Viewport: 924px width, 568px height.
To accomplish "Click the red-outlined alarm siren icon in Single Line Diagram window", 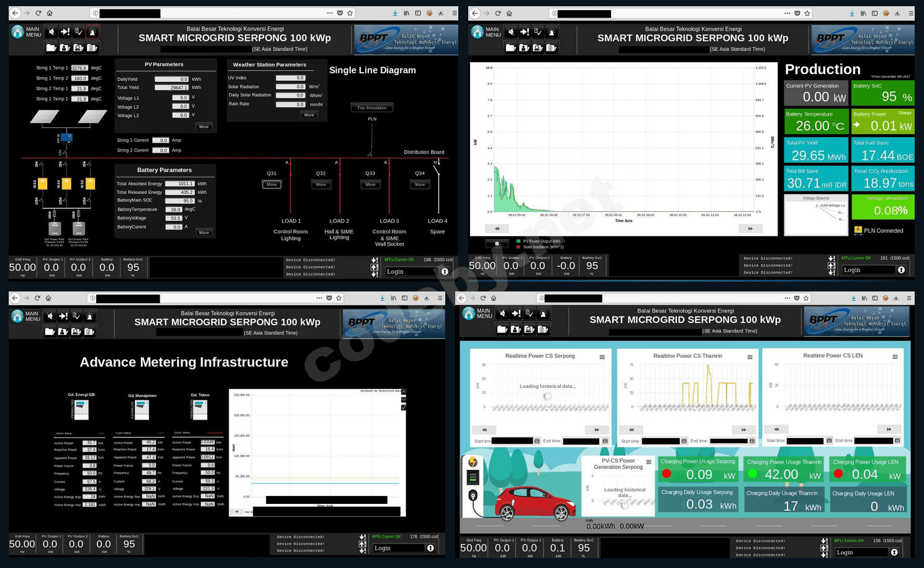I will click(x=93, y=32).
